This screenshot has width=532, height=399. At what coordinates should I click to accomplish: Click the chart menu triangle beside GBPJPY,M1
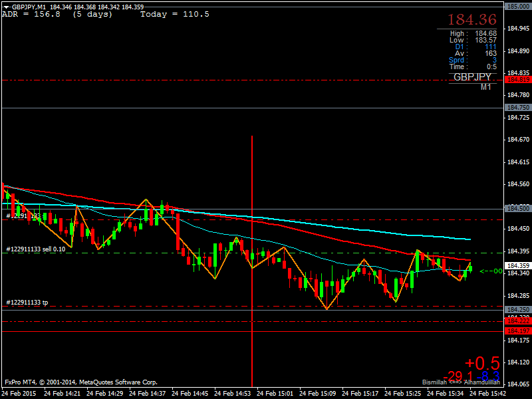click(7, 7)
